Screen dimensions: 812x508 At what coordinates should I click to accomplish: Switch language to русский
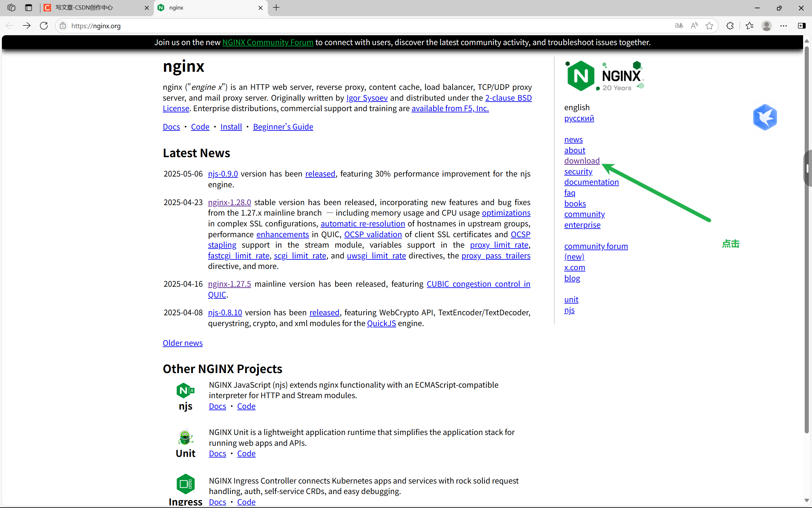point(579,118)
